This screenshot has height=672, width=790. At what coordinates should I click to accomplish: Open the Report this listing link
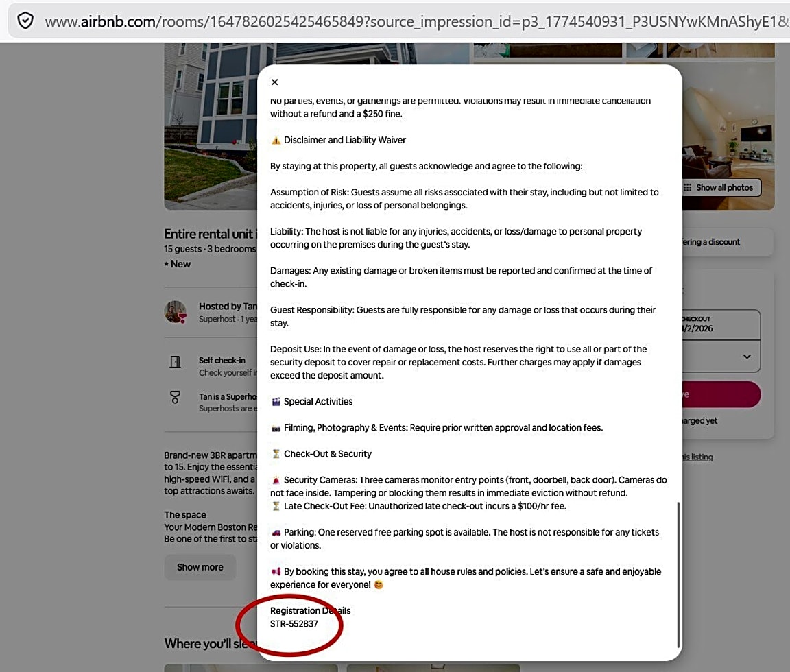pyautogui.click(x=696, y=457)
